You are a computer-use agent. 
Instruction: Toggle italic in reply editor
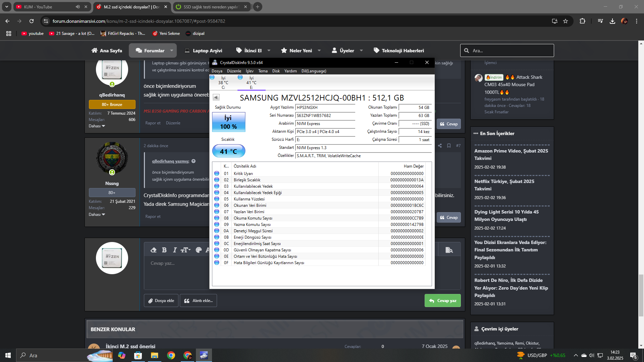[x=174, y=250]
